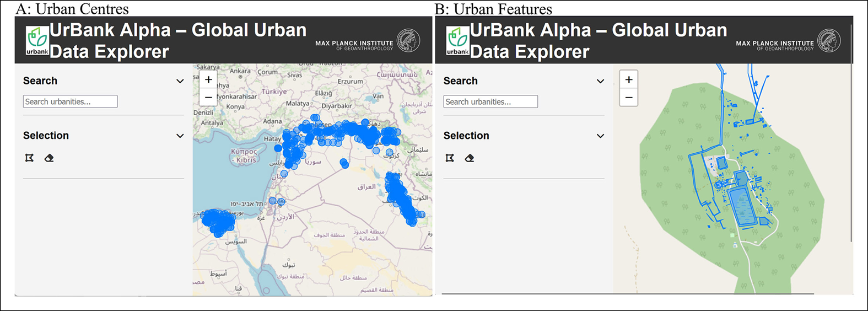Click the Search heading in panel A
This screenshot has width=868, height=311.
pyautogui.click(x=40, y=81)
